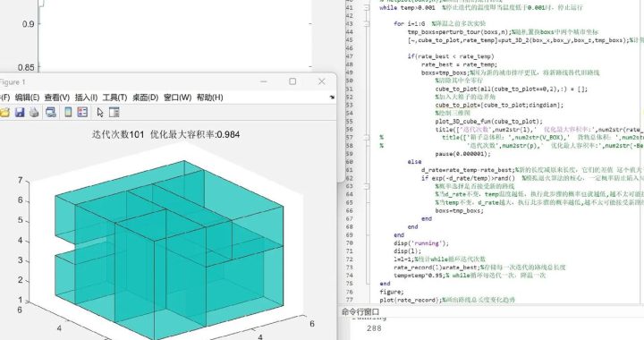
Task: Click line number 55 in the editor gutter
Action: [350, 121]
